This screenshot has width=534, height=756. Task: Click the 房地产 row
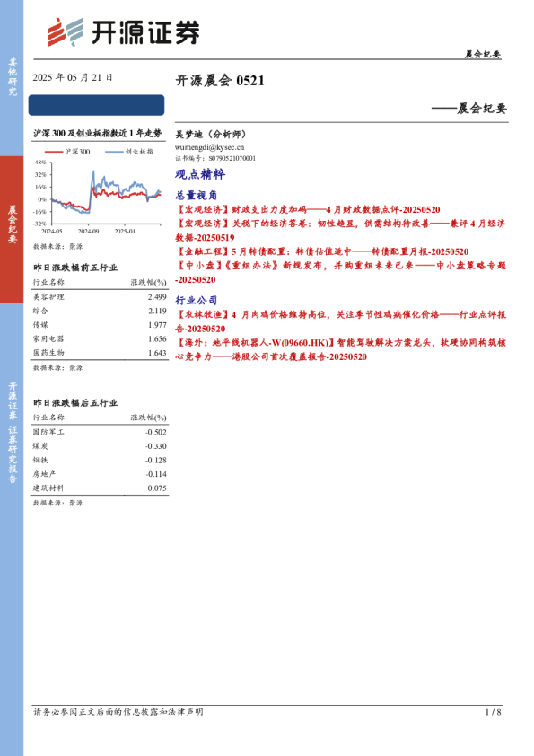point(100,474)
